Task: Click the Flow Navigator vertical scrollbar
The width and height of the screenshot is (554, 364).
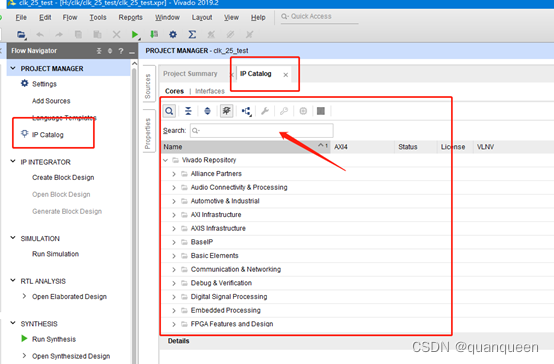Action: tap(134, 212)
